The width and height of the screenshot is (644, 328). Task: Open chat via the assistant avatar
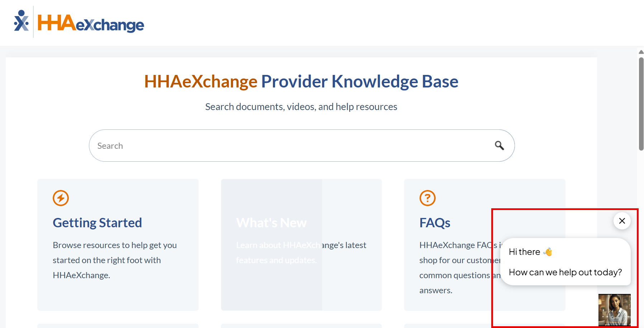(614, 310)
